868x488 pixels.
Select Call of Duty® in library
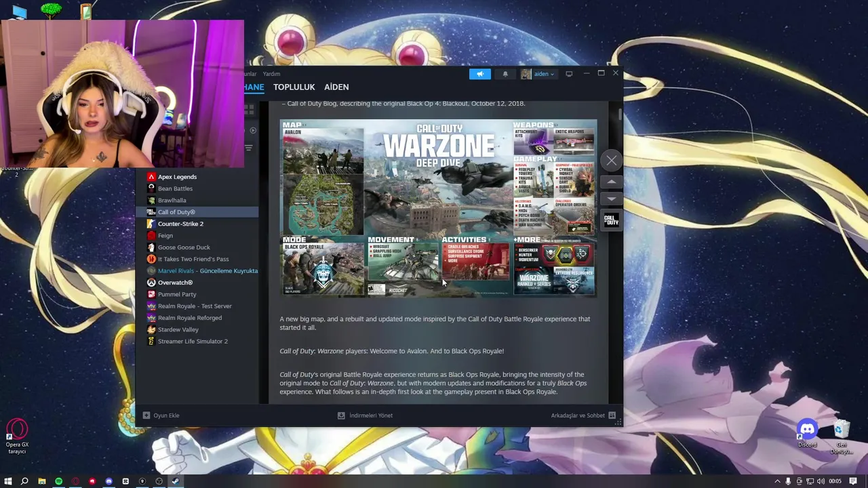click(197, 212)
